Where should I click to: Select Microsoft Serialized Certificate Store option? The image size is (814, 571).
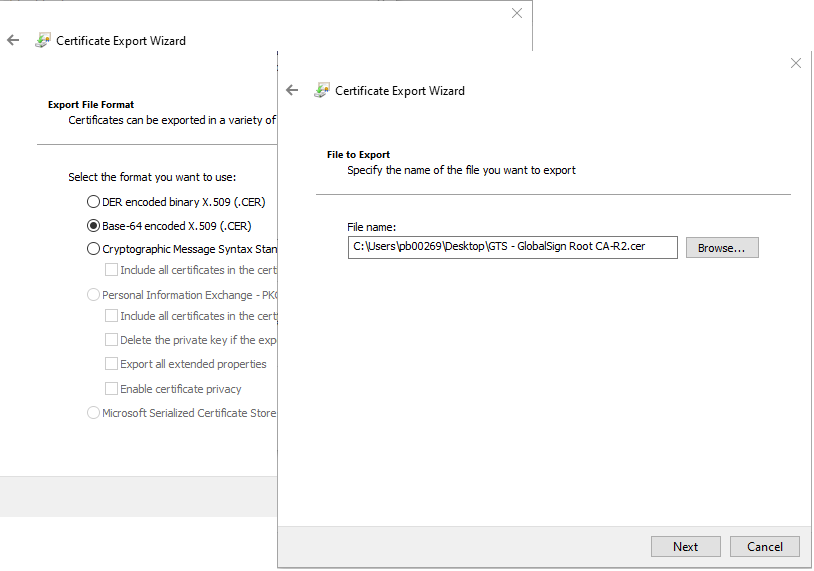[x=94, y=413]
